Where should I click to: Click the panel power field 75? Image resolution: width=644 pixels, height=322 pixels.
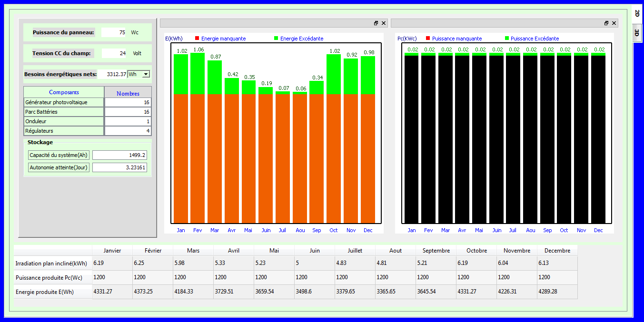pyautogui.click(x=114, y=32)
